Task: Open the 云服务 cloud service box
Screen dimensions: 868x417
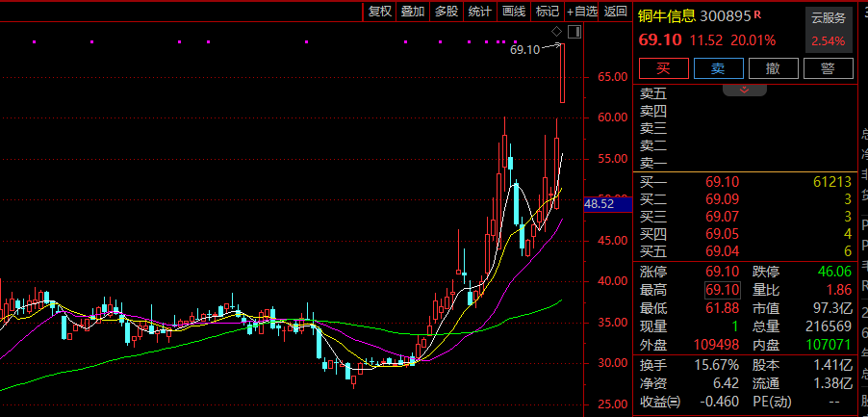Action: [x=829, y=29]
